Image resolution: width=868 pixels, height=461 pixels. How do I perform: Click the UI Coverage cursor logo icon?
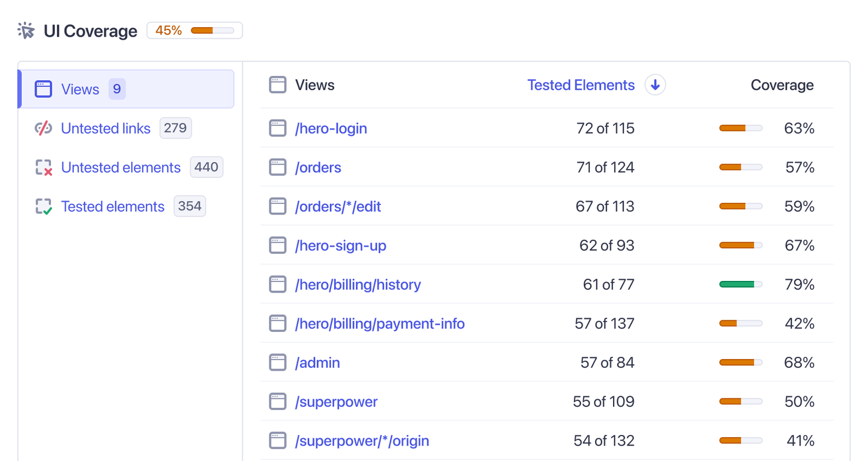point(26,31)
